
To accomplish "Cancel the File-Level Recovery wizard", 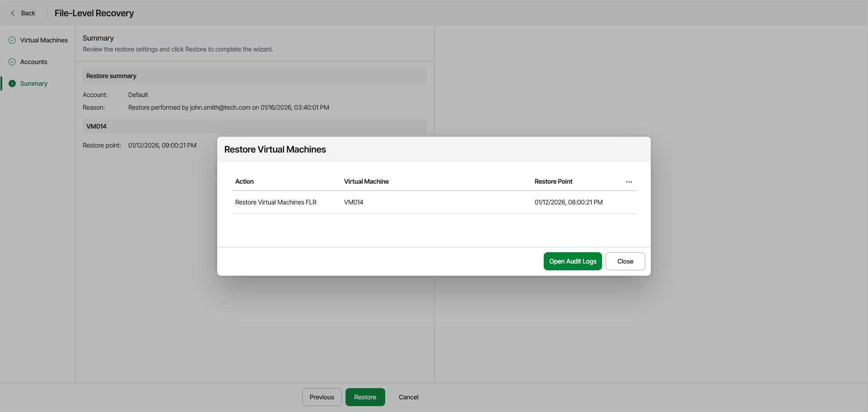I will tap(408, 397).
